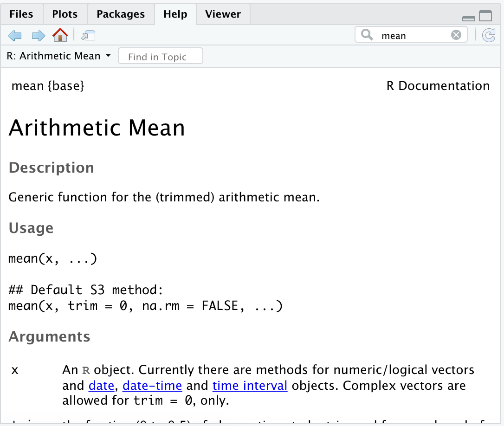Open the 'R: Arithmetic Mean' topic dropdown
Screen dimensions: 504x426
pyautogui.click(x=58, y=56)
